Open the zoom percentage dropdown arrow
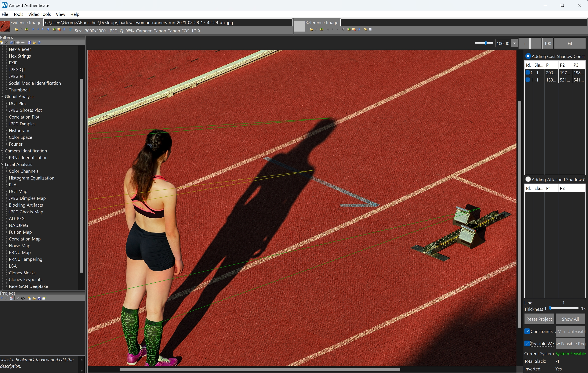The image size is (588, 373). pyautogui.click(x=515, y=43)
